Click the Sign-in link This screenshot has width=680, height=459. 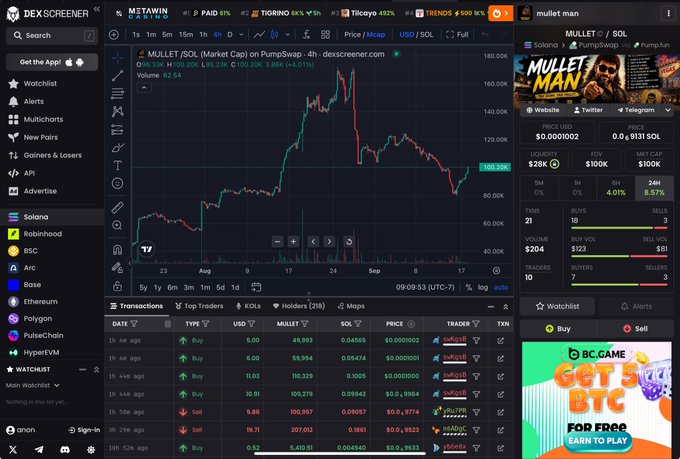pyautogui.click(x=84, y=430)
